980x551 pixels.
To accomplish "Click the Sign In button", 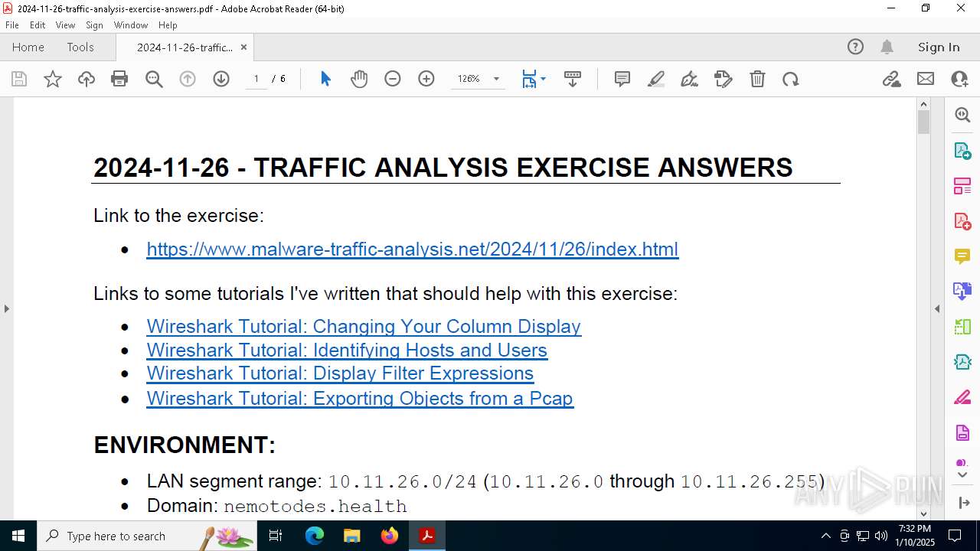I will click(x=939, y=47).
